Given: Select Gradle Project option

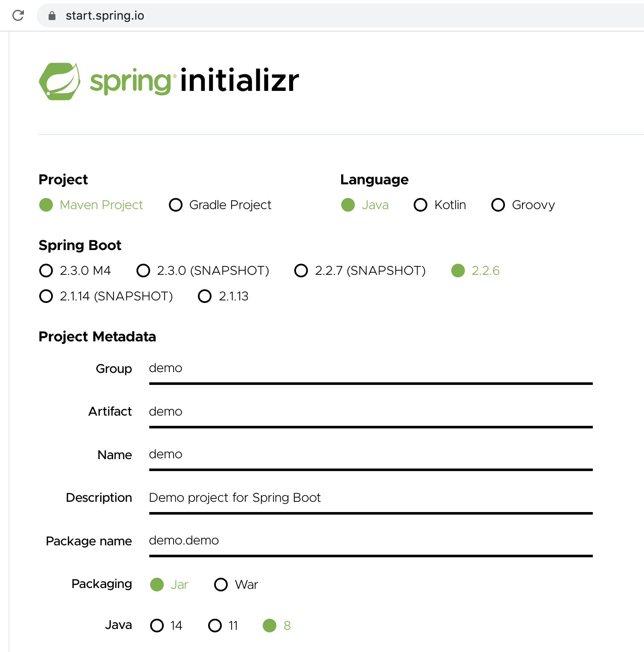Looking at the screenshot, I should click(x=220, y=205).
